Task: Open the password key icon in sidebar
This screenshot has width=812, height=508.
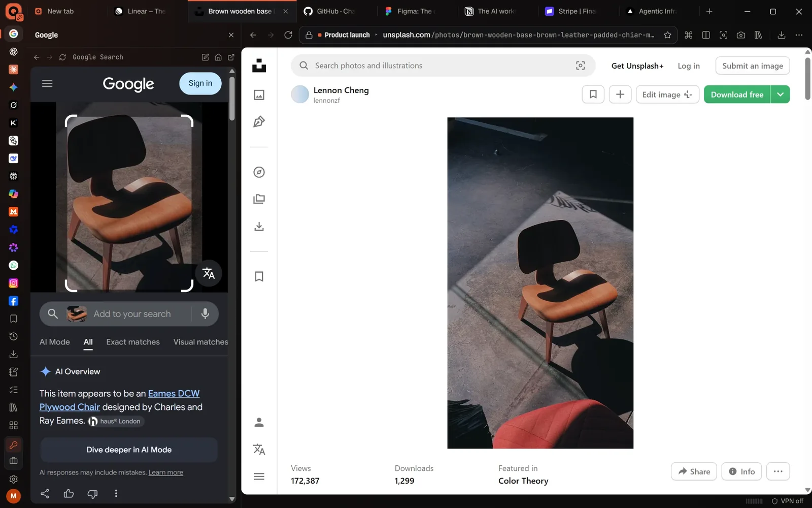Action: (x=14, y=445)
